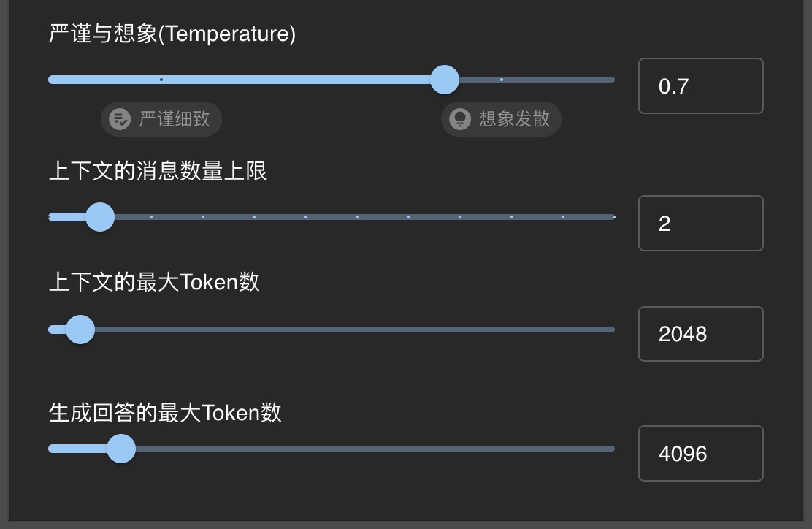Image resolution: width=812 pixels, height=529 pixels.
Task: Click the reply token input showing 4096
Action: point(700,454)
